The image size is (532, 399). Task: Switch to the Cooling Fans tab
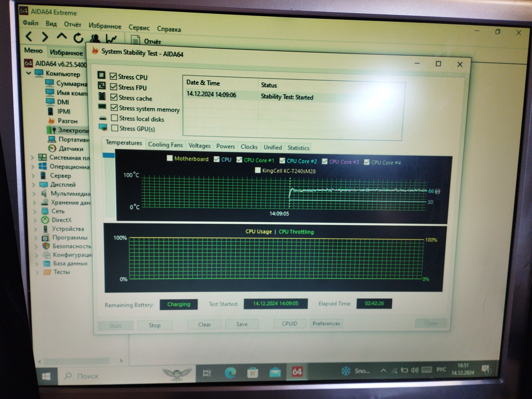click(165, 144)
